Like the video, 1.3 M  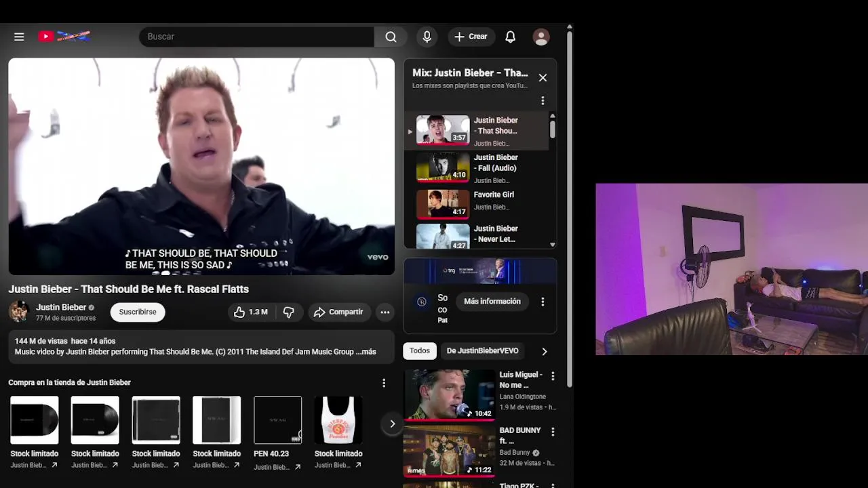point(250,312)
